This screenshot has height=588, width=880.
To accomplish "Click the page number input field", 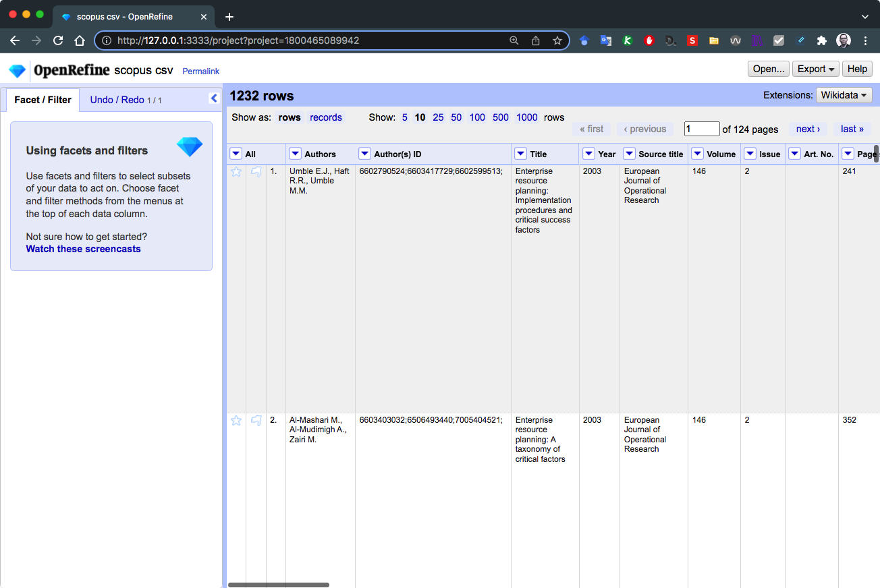I will (702, 129).
